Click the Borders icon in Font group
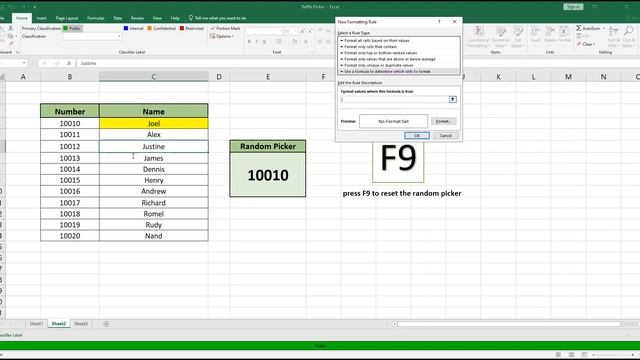This screenshot has width=640, height=360. (279, 42)
